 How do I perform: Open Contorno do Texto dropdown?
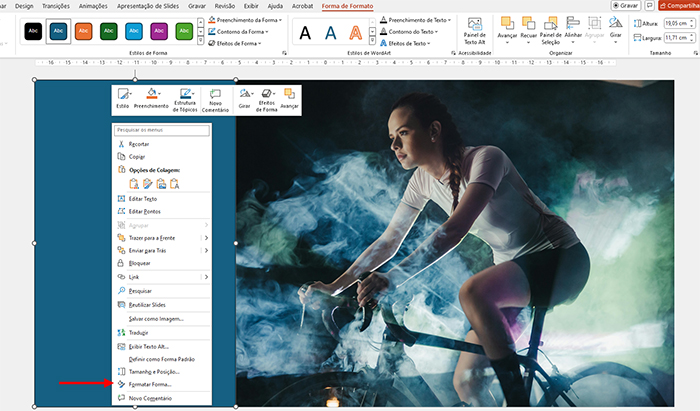tap(409, 32)
